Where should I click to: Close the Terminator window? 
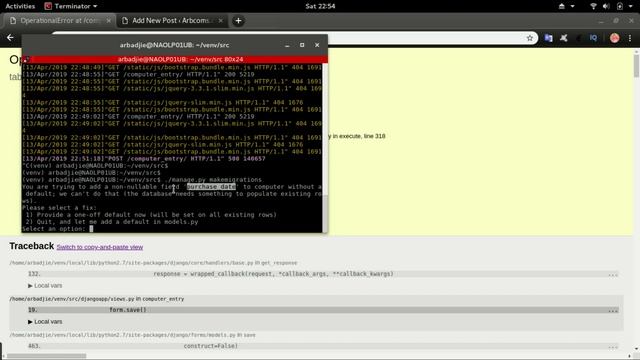tap(317, 45)
